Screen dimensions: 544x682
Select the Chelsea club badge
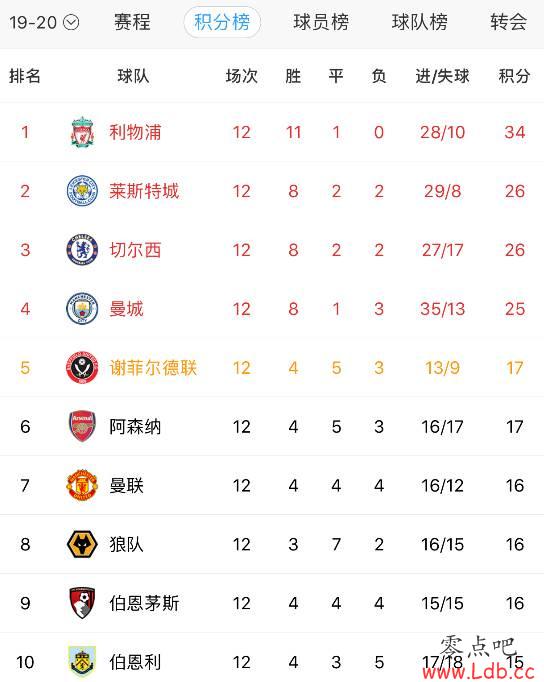pyautogui.click(x=82, y=250)
